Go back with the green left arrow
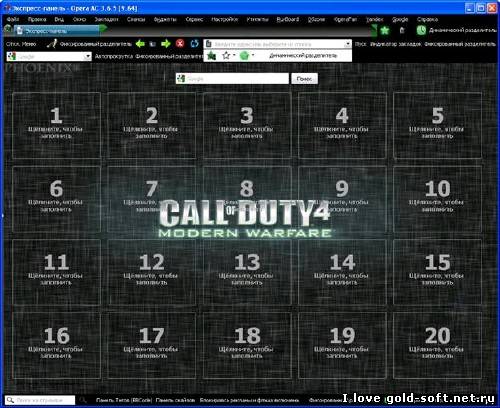500x408 pixels. 140,44
